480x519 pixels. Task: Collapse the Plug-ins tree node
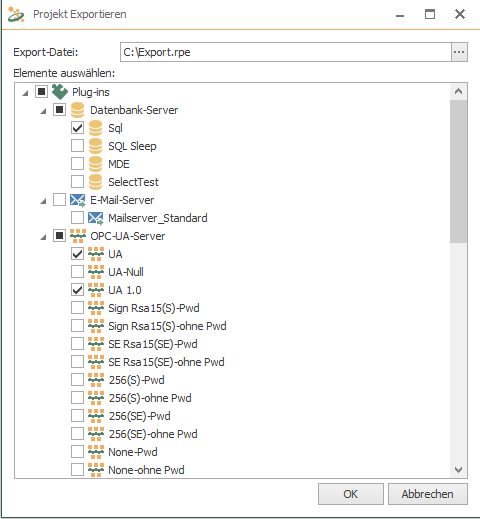(x=25, y=93)
